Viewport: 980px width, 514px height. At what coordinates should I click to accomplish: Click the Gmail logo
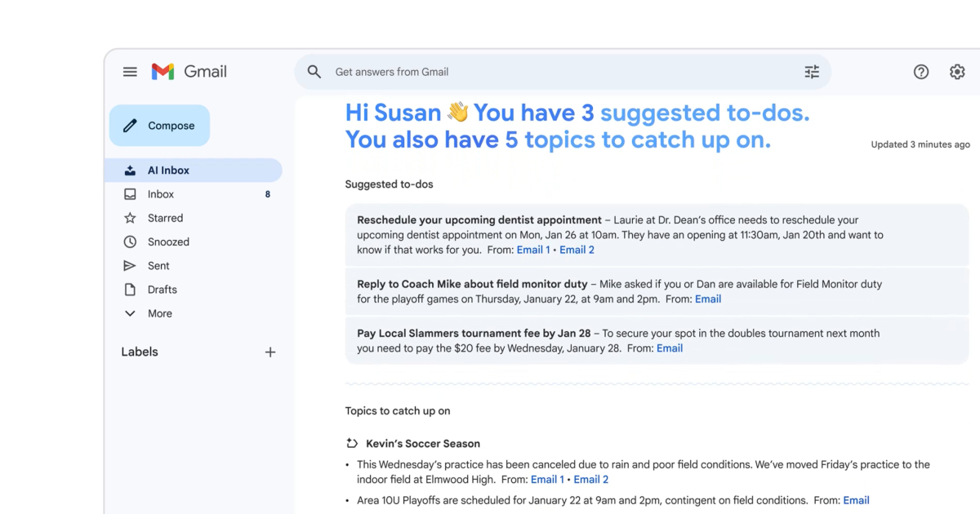(x=189, y=72)
